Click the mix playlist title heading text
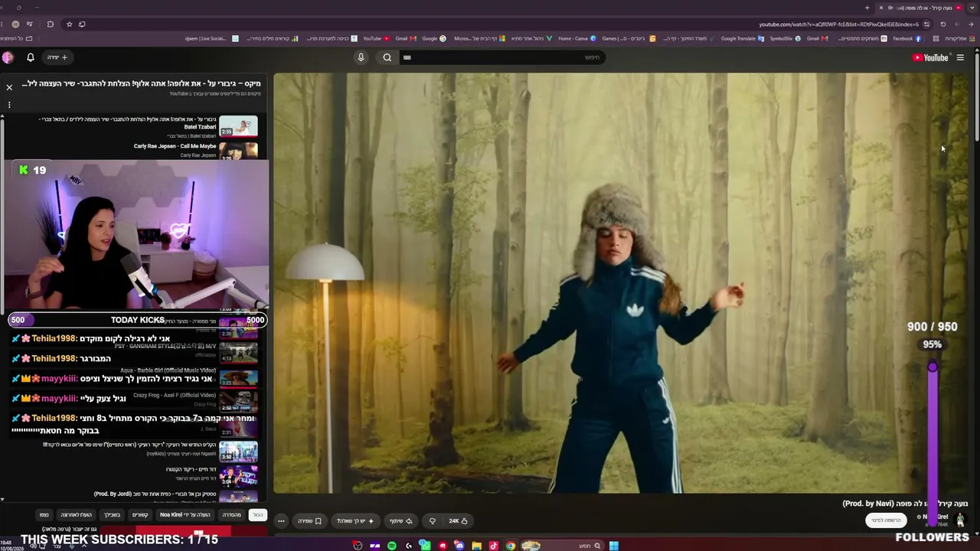The image size is (980, 551). coord(141,83)
